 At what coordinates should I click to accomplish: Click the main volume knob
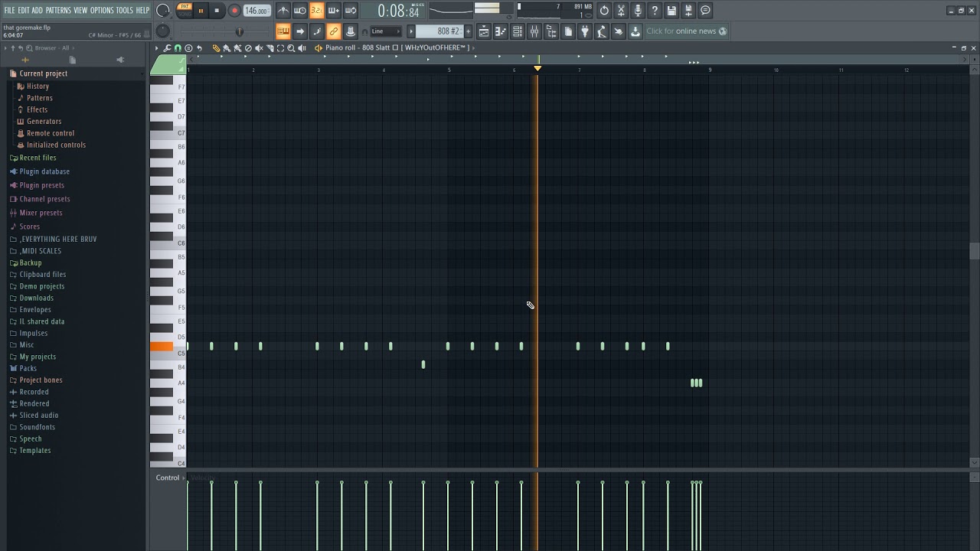[163, 11]
